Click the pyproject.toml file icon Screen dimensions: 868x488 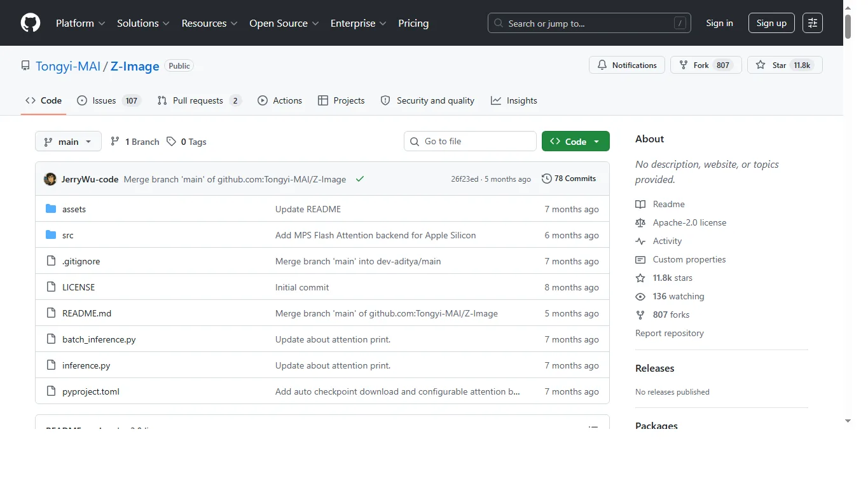click(52, 391)
